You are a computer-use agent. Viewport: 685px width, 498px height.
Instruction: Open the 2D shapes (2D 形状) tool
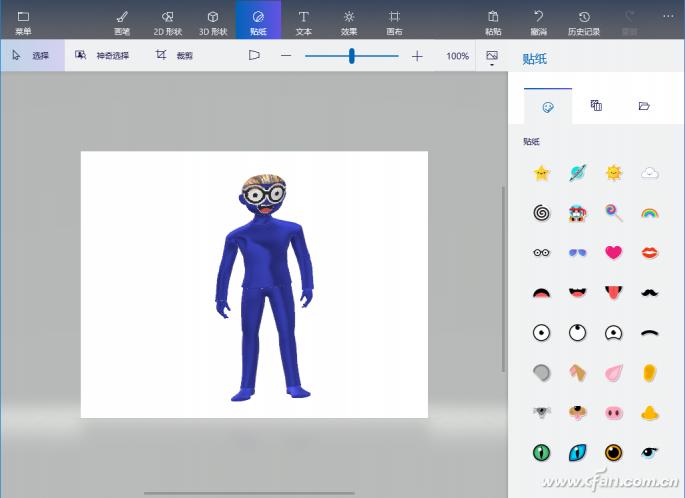click(x=167, y=21)
